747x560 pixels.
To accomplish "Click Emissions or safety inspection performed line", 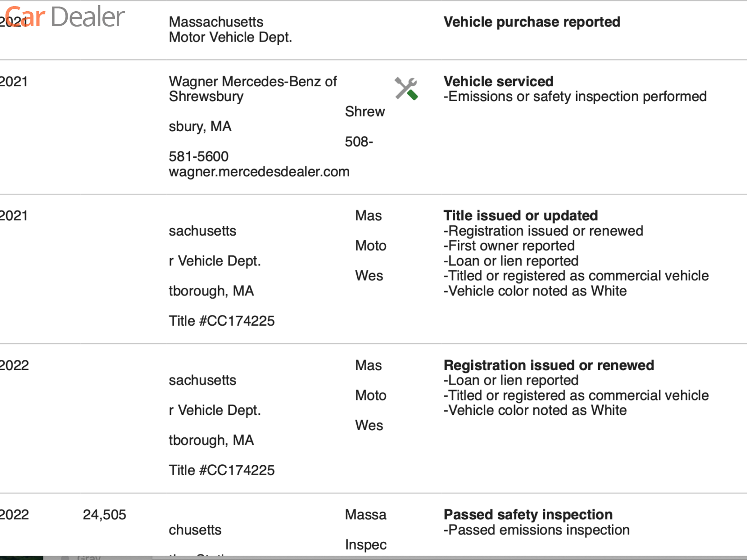I will (x=575, y=97).
